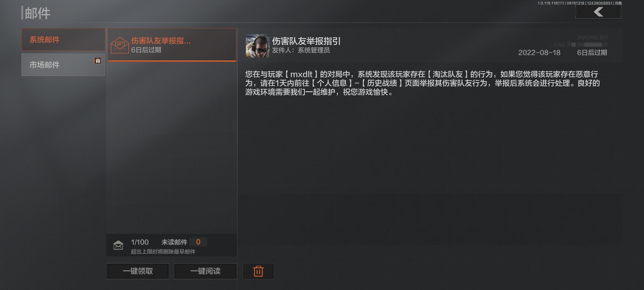Click the mail body text mentioning mxdlt
This screenshot has width=644, height=290.
tap(422, 83)
